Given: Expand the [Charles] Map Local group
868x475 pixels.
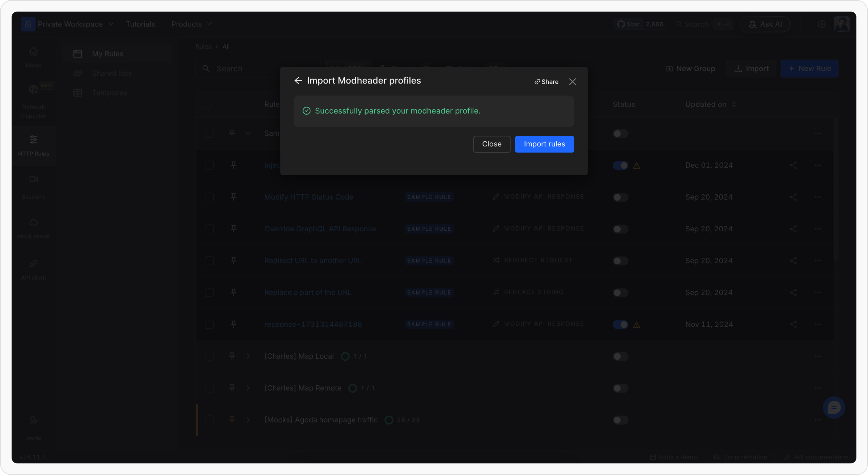Looking at the screenshot, I should [248, 356].
